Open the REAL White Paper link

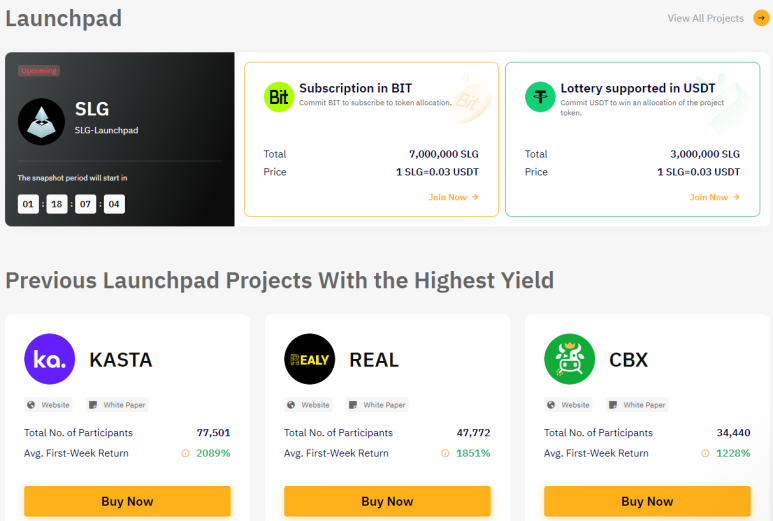[x=377, y=405]
